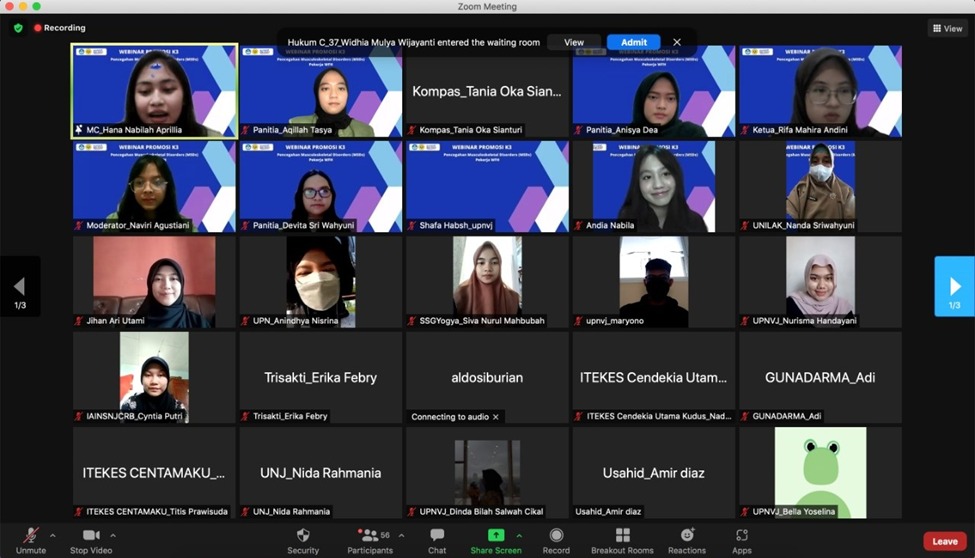Expand the audio options arrow beside Unmute
Viewport: 975px width, 558px height.
53,536
